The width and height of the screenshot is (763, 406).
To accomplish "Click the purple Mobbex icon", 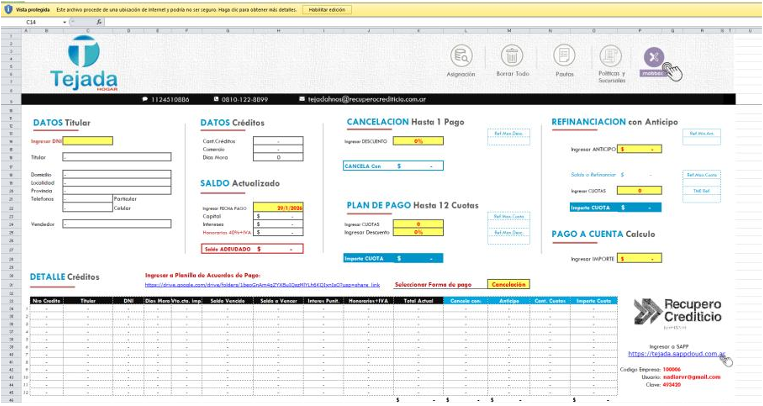I will [x=653, y=58].
